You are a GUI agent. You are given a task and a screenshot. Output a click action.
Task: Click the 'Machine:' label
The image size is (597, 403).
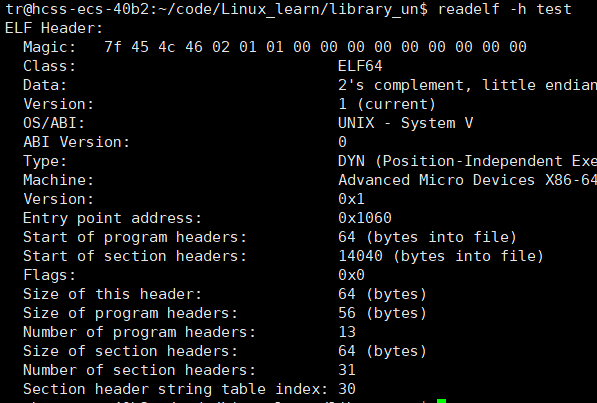tap(58, 180)
